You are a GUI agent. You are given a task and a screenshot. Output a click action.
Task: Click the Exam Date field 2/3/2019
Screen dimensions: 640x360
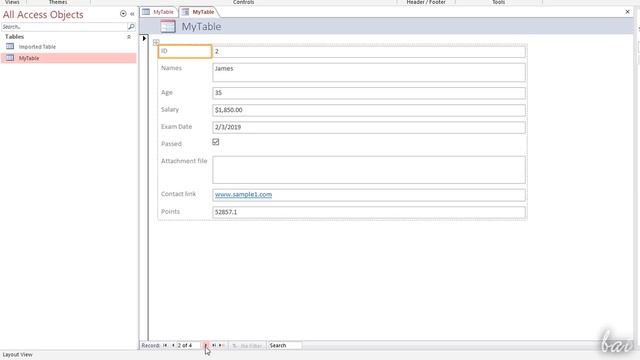369,127
